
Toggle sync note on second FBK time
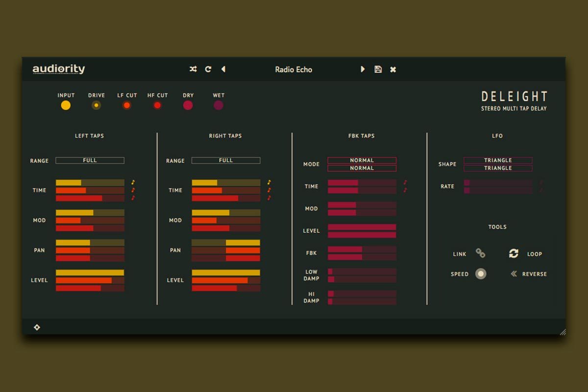pos(405,190)
